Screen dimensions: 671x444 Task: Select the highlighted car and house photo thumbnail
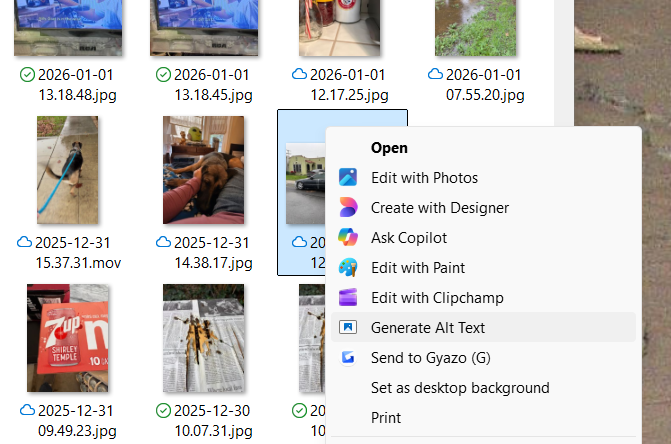[x=306, y=184]
